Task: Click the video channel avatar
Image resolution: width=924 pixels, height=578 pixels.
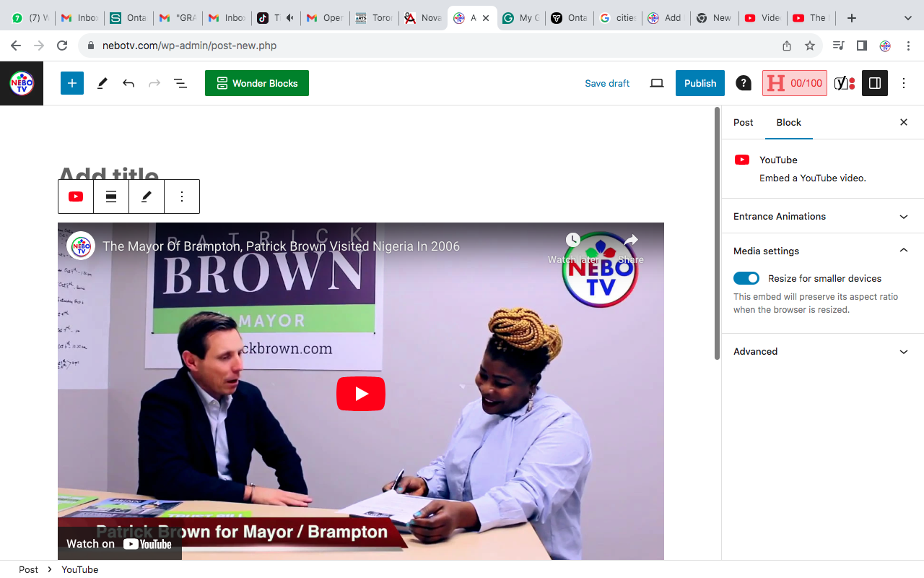Action: tap(81, 246)
